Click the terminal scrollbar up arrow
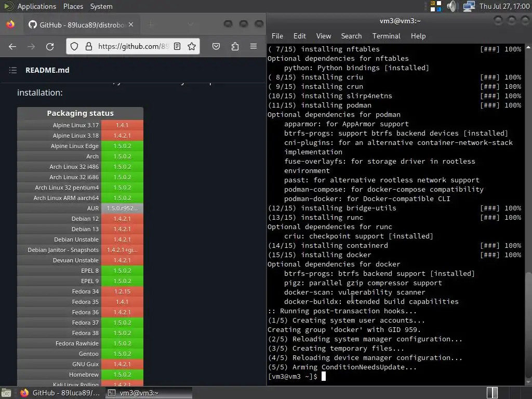The height and width of the screenshot is (399, 532). 528,48
